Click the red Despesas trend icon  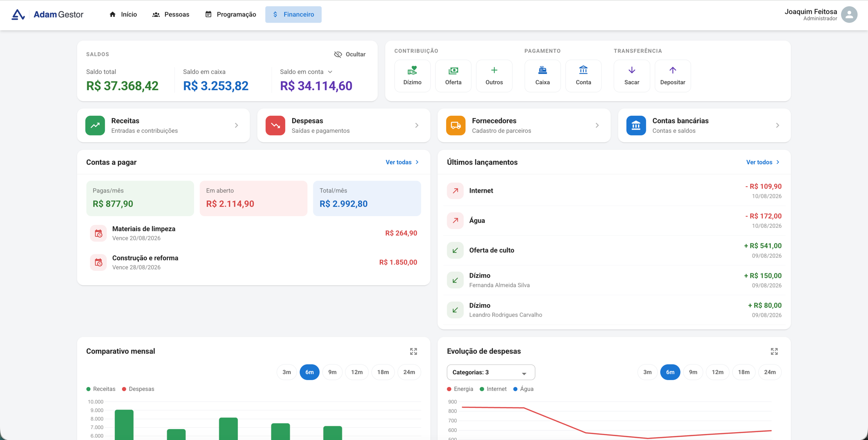(x=275, y=125)
